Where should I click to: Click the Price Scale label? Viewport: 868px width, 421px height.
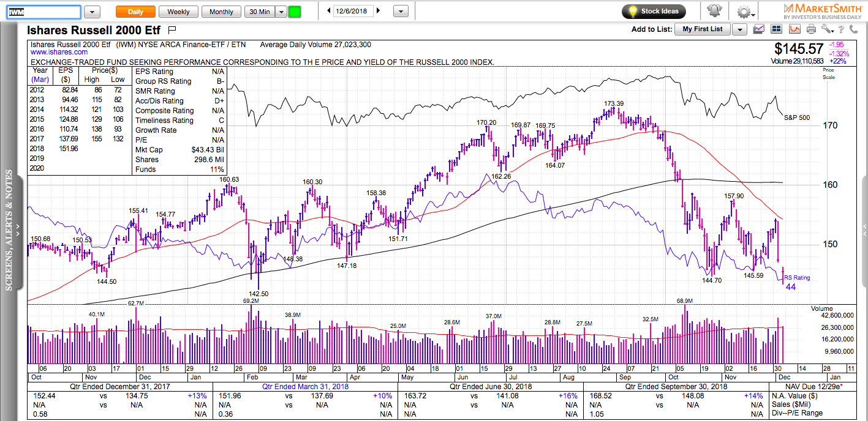coord(829,73)
